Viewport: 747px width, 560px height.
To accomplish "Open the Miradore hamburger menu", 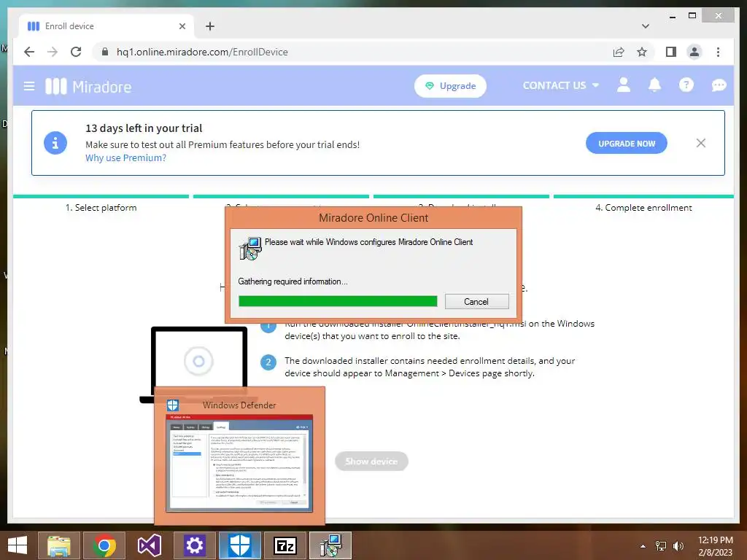I will click(29, 86).
